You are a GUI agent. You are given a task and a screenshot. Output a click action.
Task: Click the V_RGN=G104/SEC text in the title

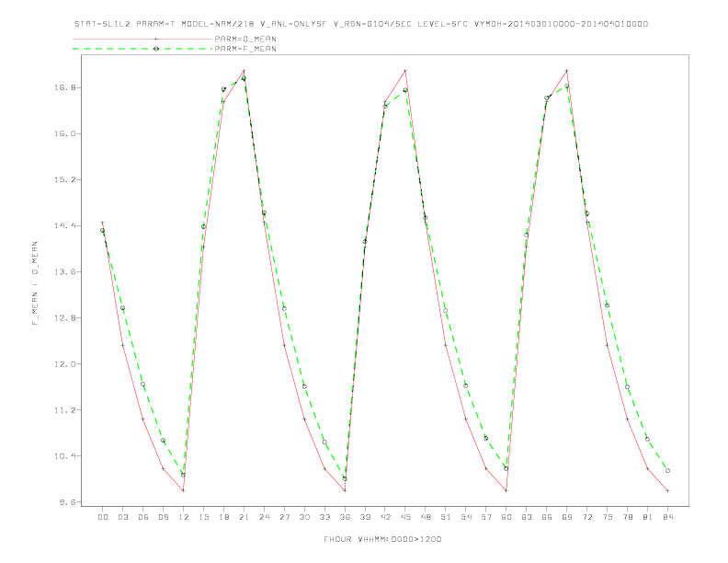point(372,24)
